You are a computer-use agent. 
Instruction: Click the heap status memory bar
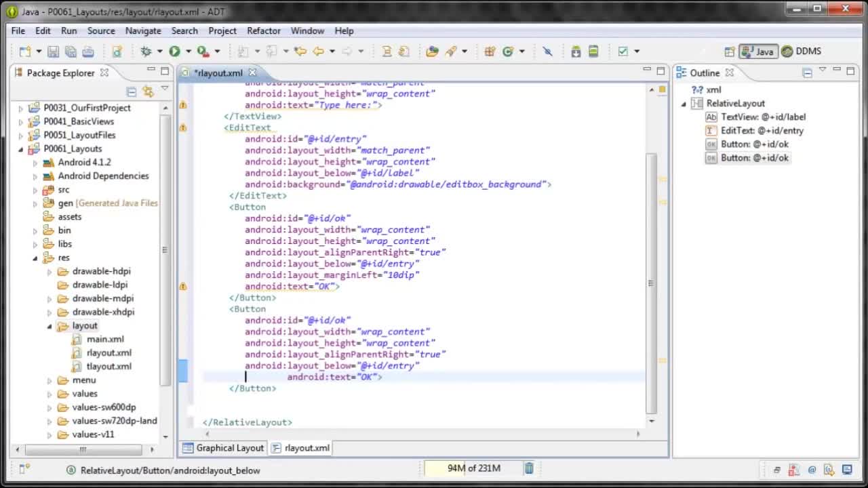point(472,468)
